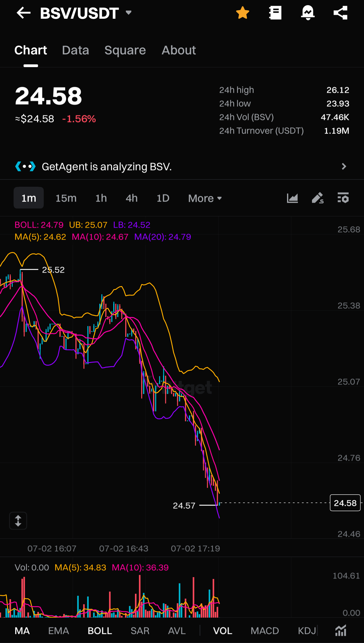364x643 pixels.
Task: Tap the MA(5): 24.62 legend text
Action: click(40, 237)
